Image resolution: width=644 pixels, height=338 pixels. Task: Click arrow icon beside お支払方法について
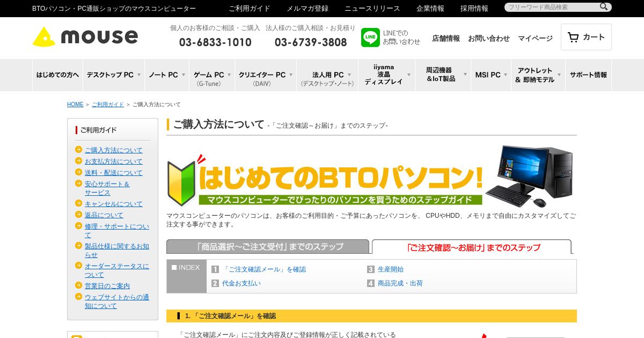[x=79, y=161]
